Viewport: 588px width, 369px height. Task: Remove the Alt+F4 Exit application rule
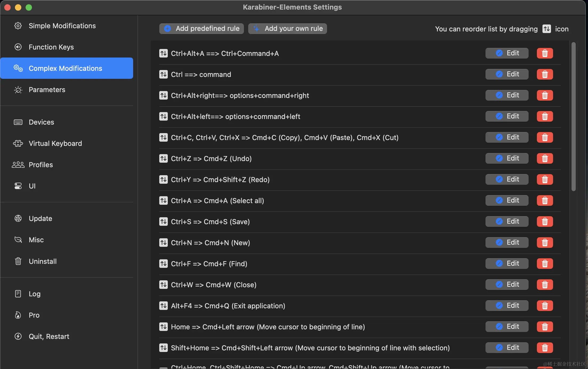pos(545,306)
